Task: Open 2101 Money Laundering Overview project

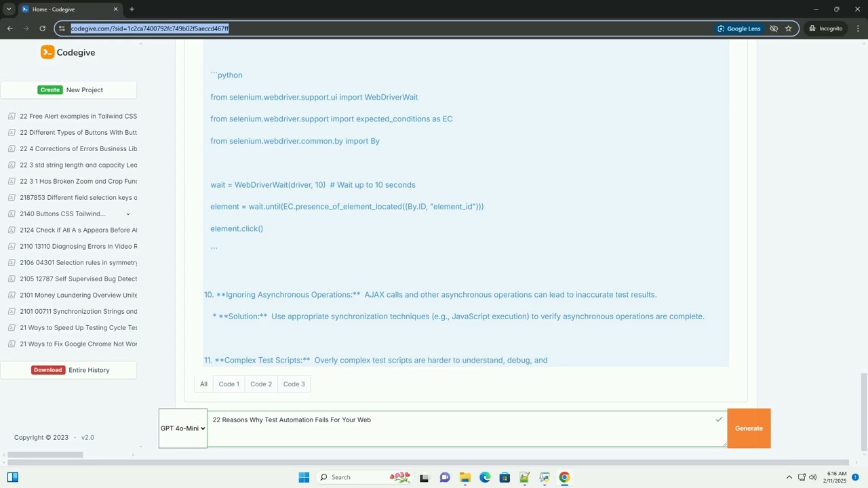Action: click(x=78, y=295)
